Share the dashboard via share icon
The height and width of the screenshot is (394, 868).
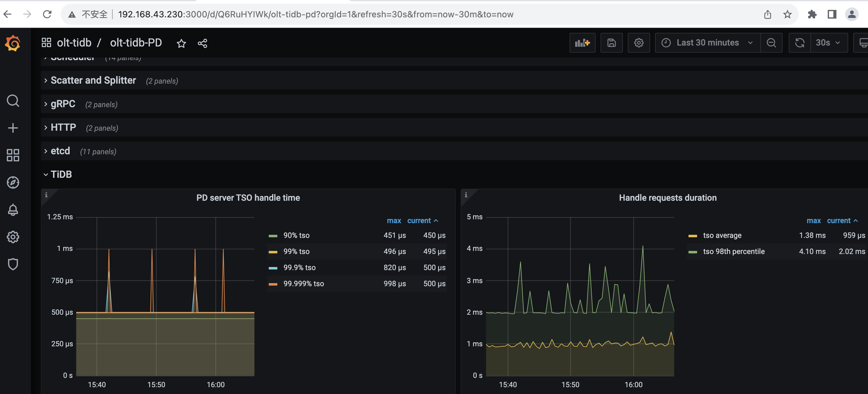click(202, 43)
